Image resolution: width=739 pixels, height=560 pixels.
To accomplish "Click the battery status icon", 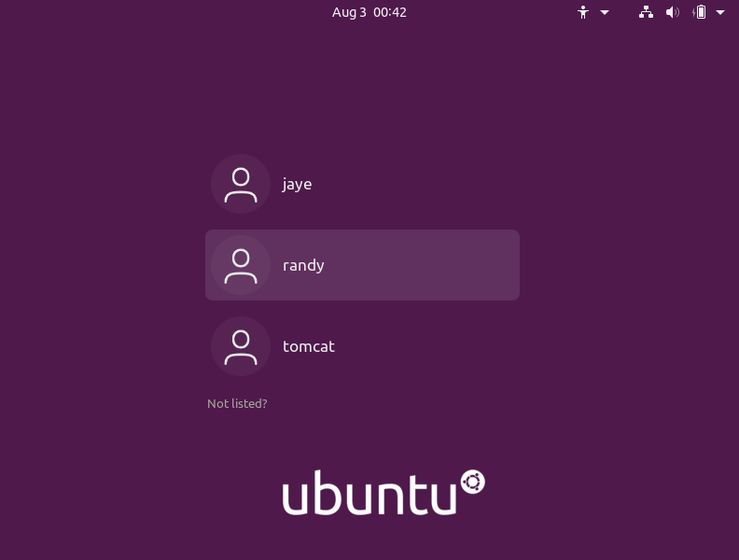I will [699, 12].
